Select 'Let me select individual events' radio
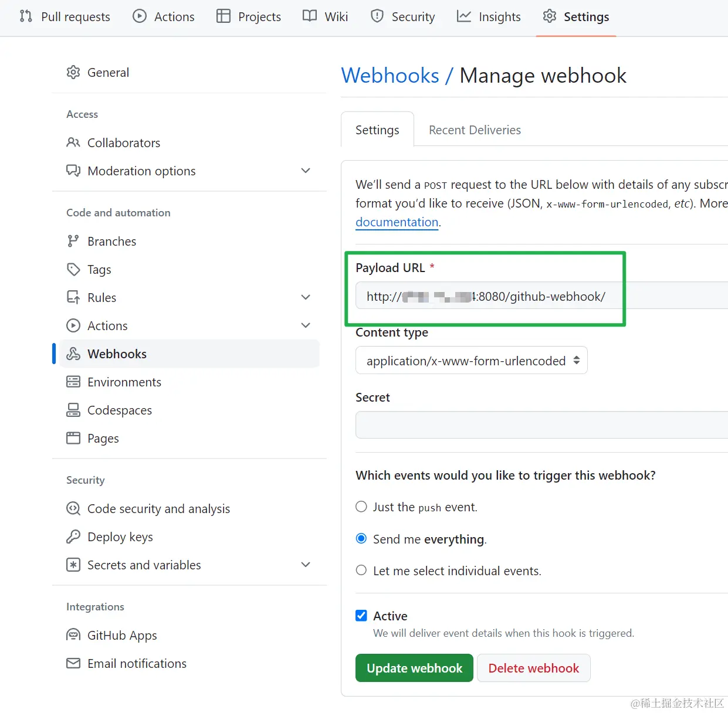The width and height of the screenshot is (728, 713). point(361,570)
